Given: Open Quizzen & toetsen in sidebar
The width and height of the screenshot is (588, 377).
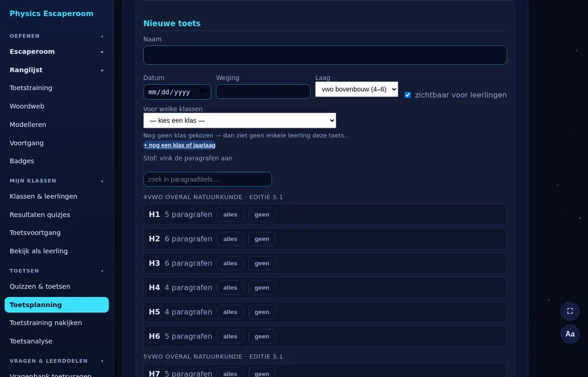Looking at the screenshot, I should tap(40, 286).
